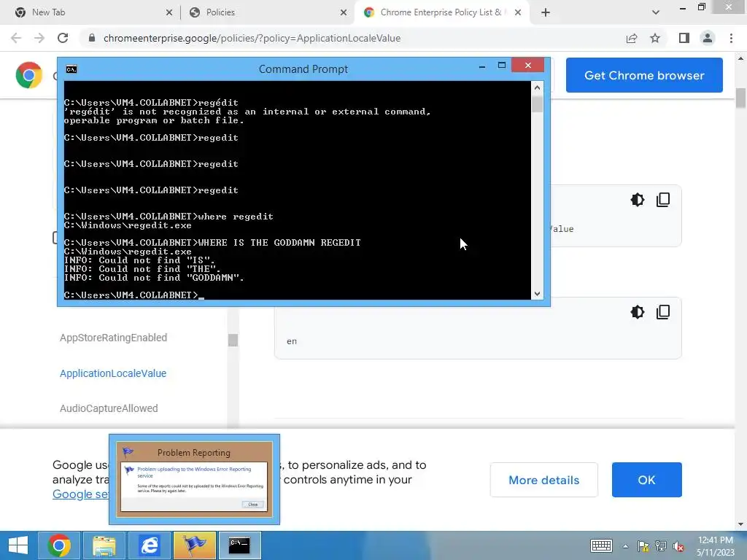Click the network tray icon
The width and height of the screenshot is (747, 560).
pyautogui.click(x=661, y=546)
